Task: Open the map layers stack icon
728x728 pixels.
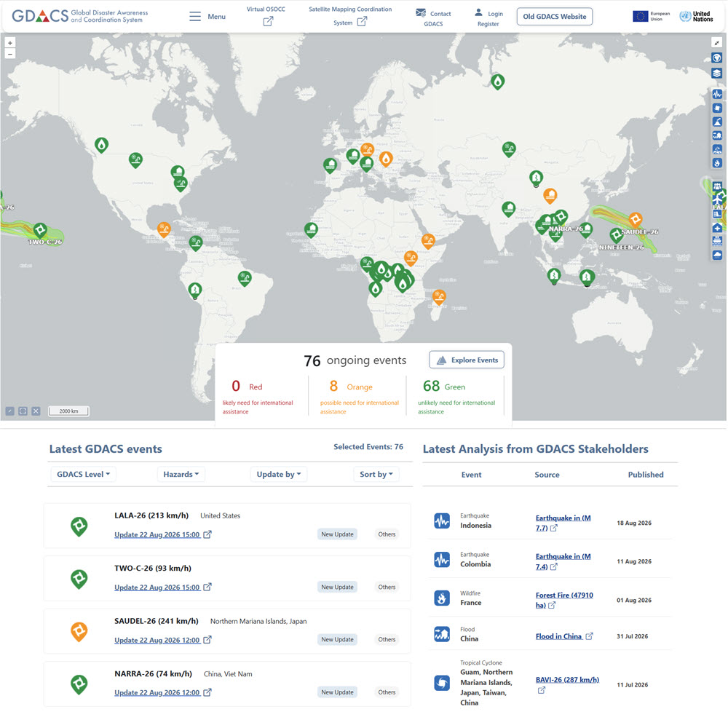Action: 717,73
